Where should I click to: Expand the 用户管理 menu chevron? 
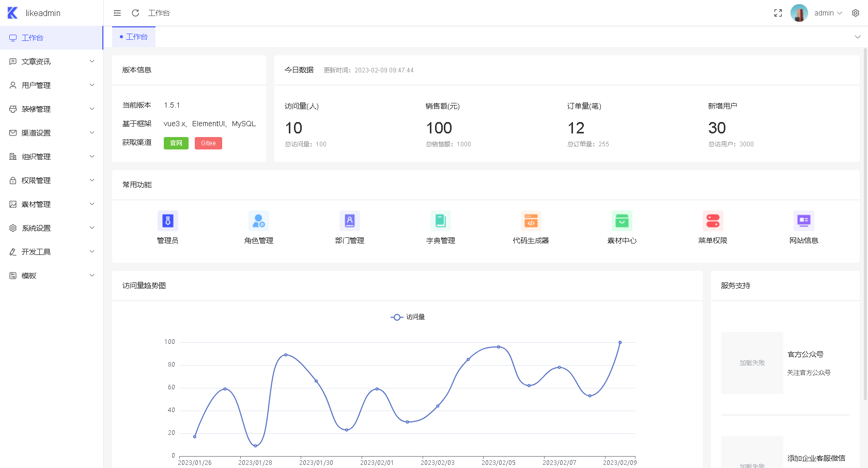[92, 85]
